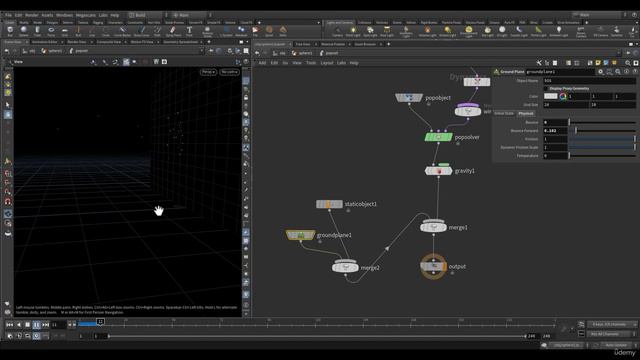Toggle the Auto Update mode button
640x360 pixels.
coord(616,345)
